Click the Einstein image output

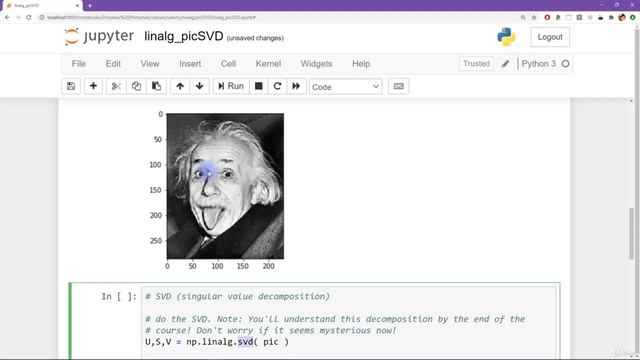pos(225,186)
